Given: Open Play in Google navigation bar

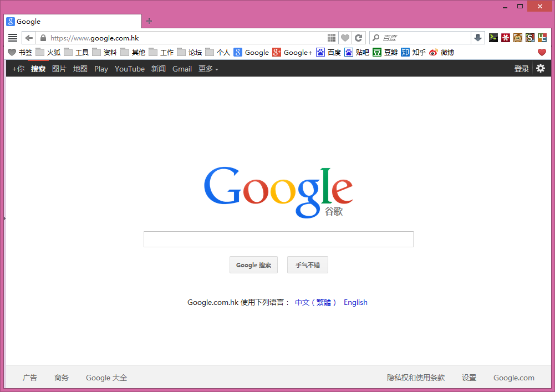Looking at the screenshot, I should 101,69.
